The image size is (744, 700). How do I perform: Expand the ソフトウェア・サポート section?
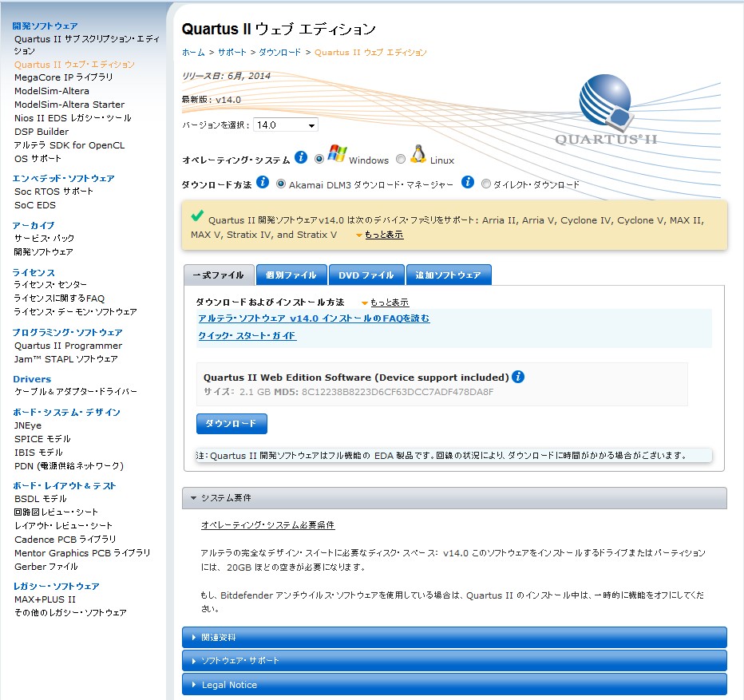tap(454, 661)
